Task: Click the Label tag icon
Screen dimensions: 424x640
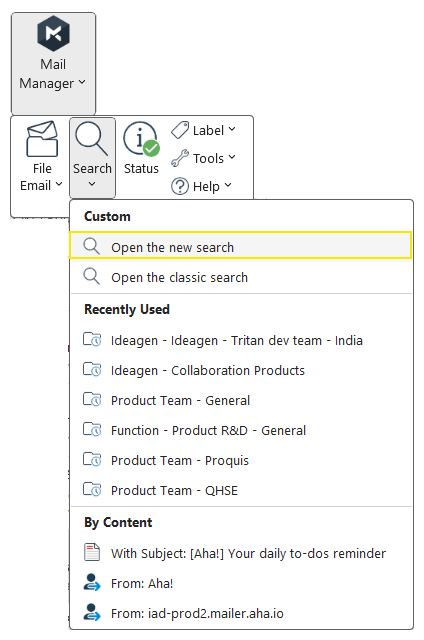Action: click(x=180, y=130)
